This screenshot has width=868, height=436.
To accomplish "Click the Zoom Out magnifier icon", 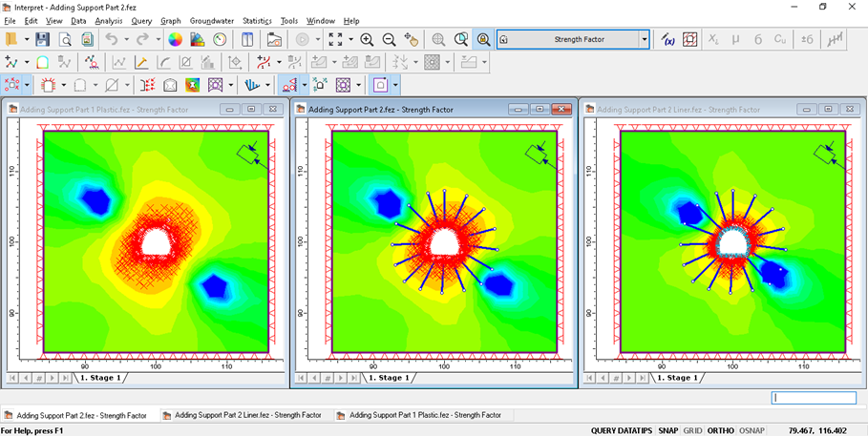I will [x=389, y=40].
